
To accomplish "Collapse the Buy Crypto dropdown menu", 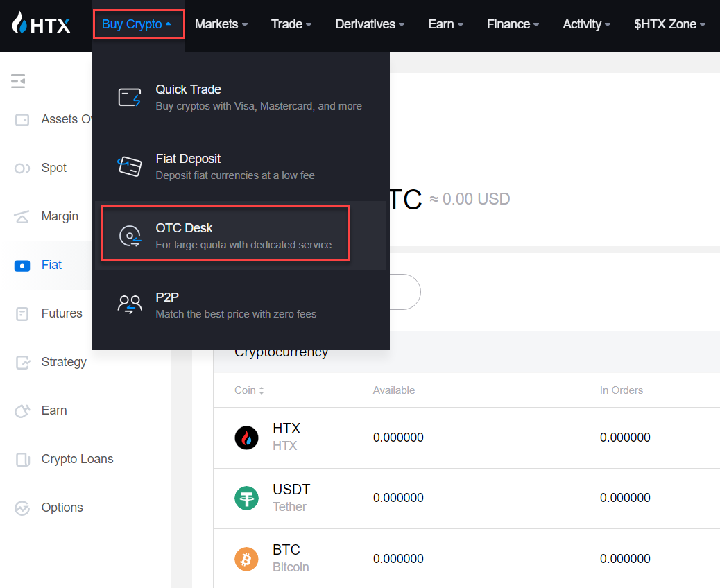I will click(138, 24).
